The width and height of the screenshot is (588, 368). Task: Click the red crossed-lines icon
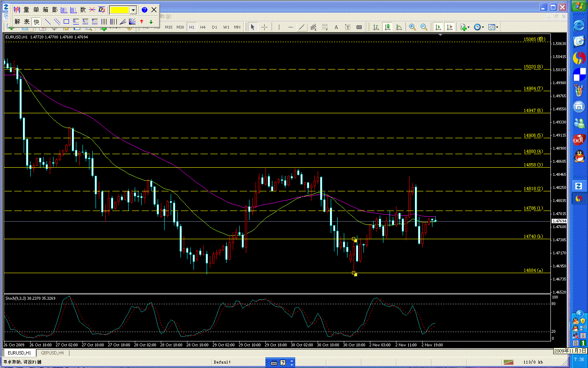(x=92, y=10)
